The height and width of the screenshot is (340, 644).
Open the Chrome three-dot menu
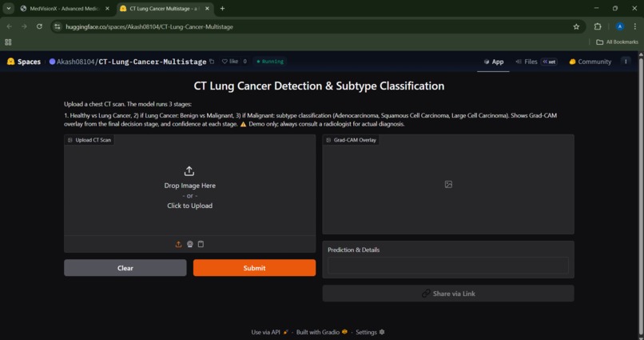635,26
